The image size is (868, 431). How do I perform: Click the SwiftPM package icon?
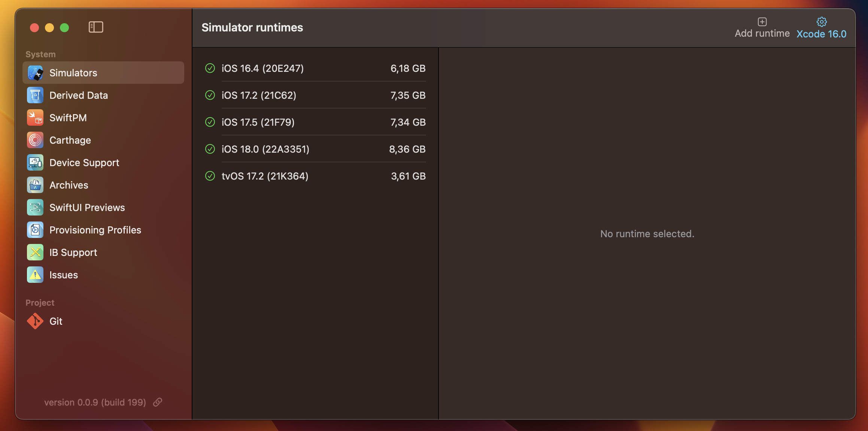pyautogui.click(x=35, y=118)
